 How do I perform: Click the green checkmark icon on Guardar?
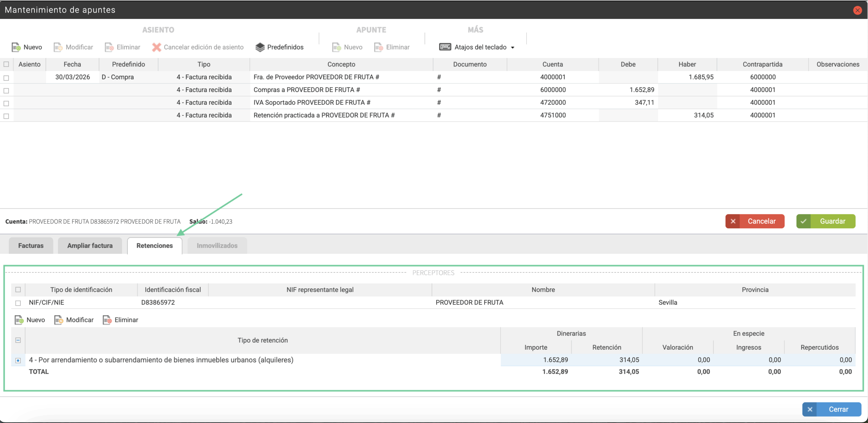[804, 221]
